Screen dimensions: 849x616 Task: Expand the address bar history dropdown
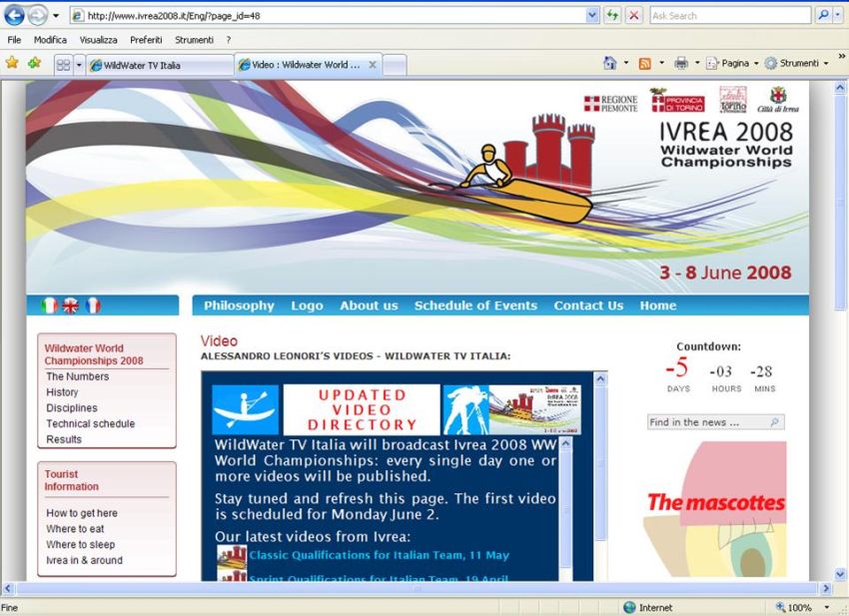592,16
